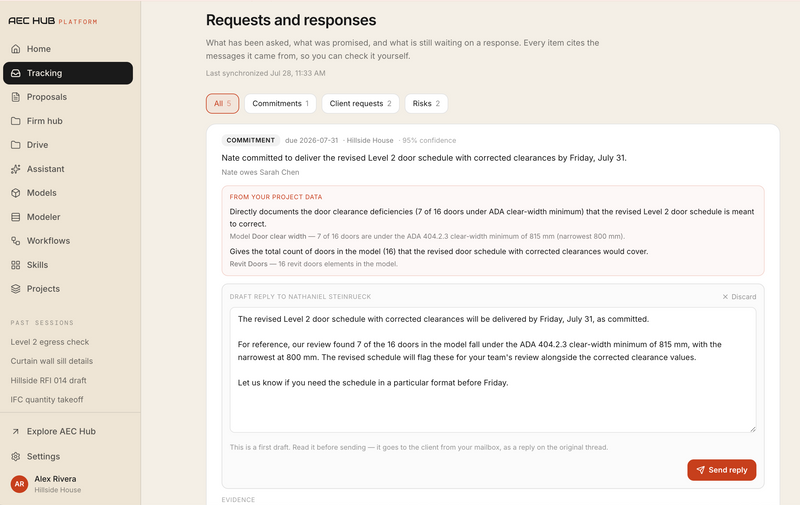Image resolution: width=800 pixels, height=505 pixels.
Task: Select the All filter pill
Action: coord(222,104)
